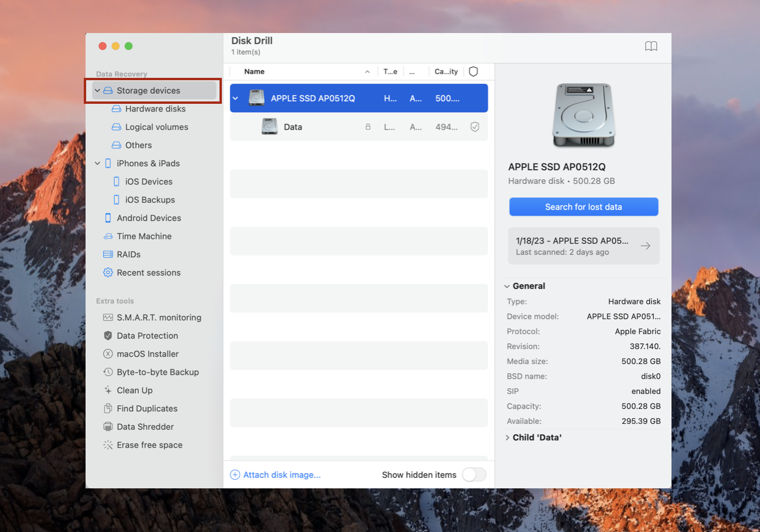Image resolution: width=760 pixels, height=532 pixels.
Task: Open Recent sessions in the sidebar
Action: click(149, 272)
